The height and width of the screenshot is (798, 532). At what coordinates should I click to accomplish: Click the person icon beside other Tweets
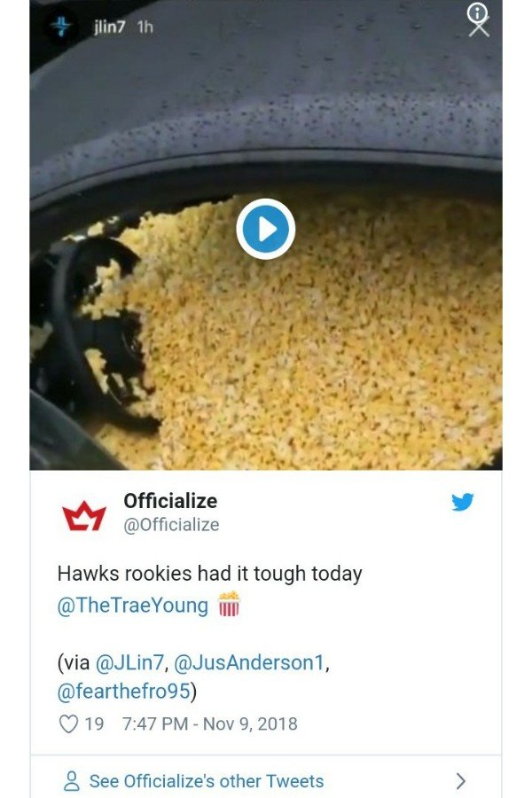pos(72,780)
